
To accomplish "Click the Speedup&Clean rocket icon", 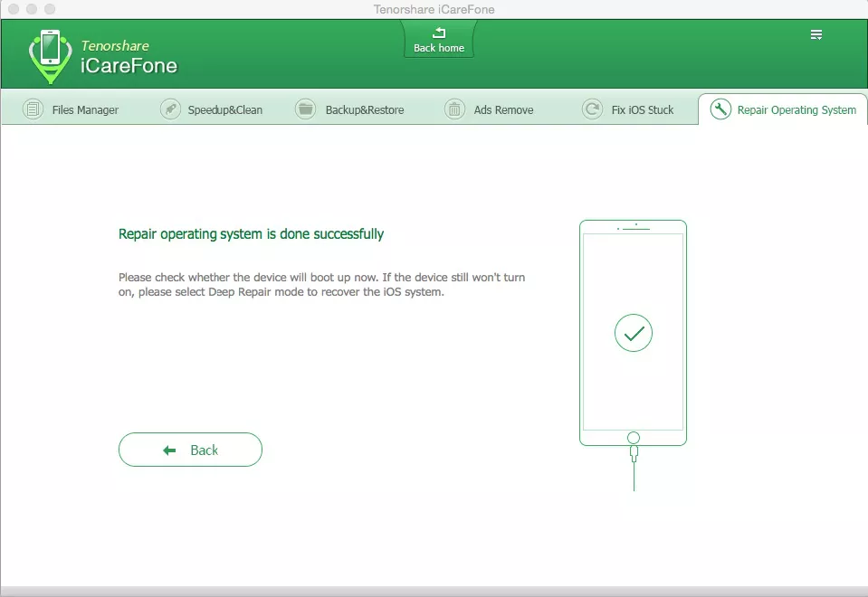I will [x=170, y=109].
